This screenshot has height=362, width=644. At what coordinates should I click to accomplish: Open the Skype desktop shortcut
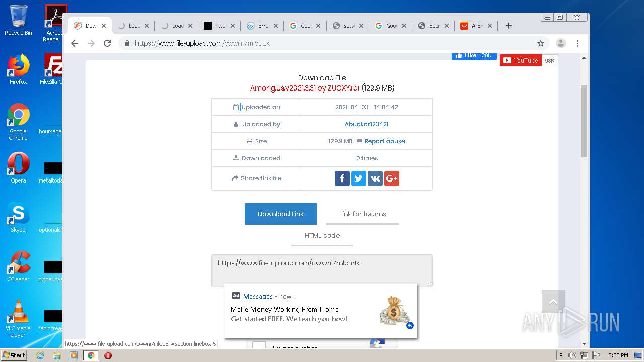pos(18,217)
